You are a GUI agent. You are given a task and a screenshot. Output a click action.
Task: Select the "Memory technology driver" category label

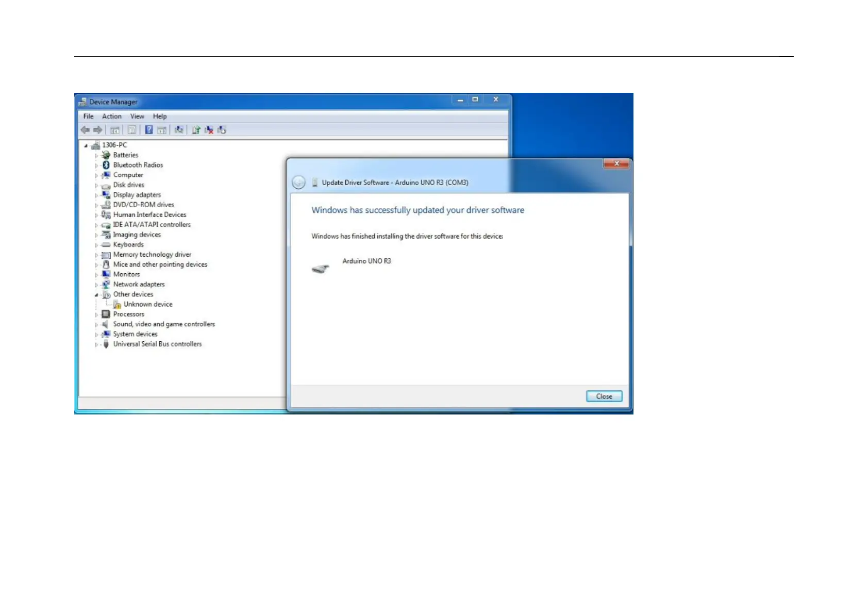[152, 255]
